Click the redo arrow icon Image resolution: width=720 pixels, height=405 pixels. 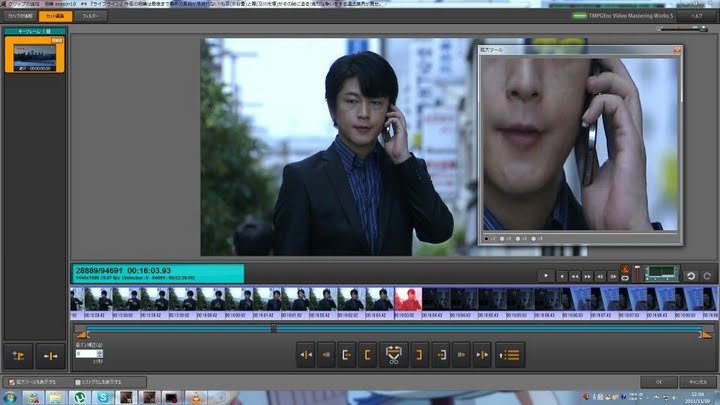(x=707, y=276)
